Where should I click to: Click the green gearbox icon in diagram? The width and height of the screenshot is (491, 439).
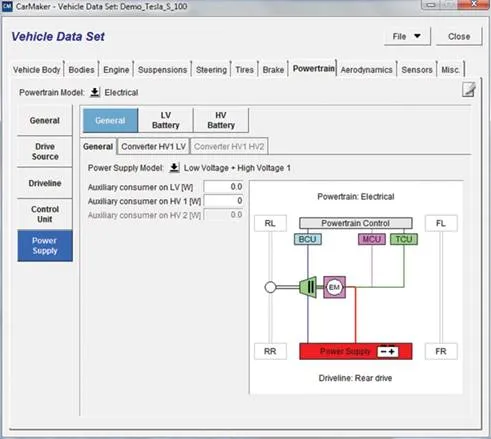[308, 287]
